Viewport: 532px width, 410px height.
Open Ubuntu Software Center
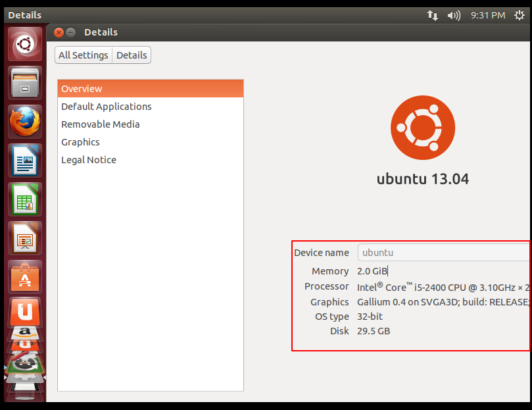point(25,277)
